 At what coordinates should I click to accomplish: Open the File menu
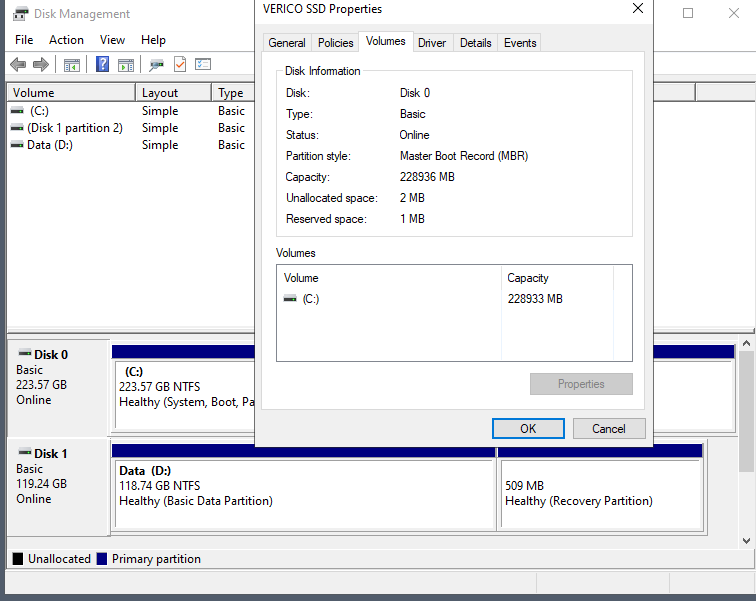[x=24, y=40]
